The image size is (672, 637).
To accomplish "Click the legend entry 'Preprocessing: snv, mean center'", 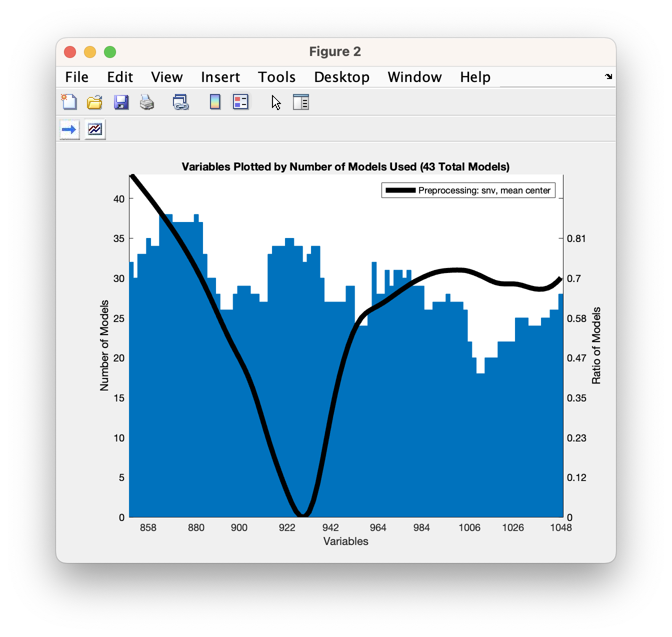I will click(484, 190).
